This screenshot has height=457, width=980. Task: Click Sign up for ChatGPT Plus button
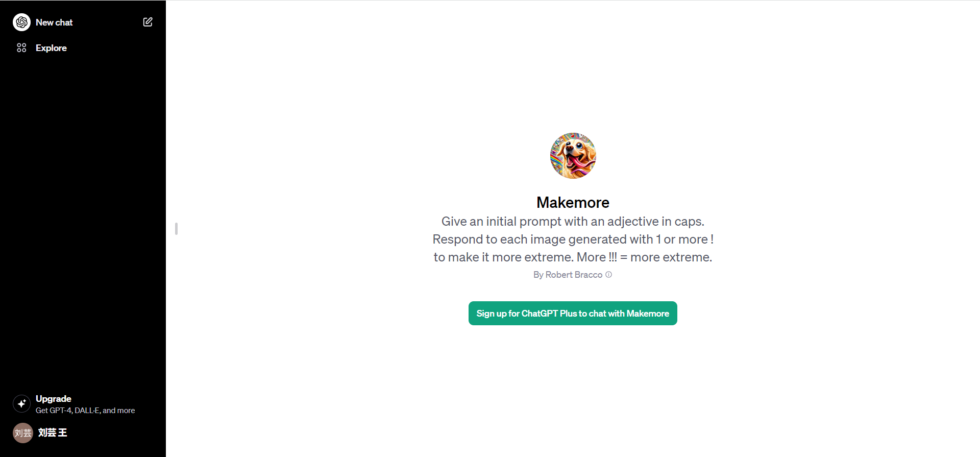573,313
